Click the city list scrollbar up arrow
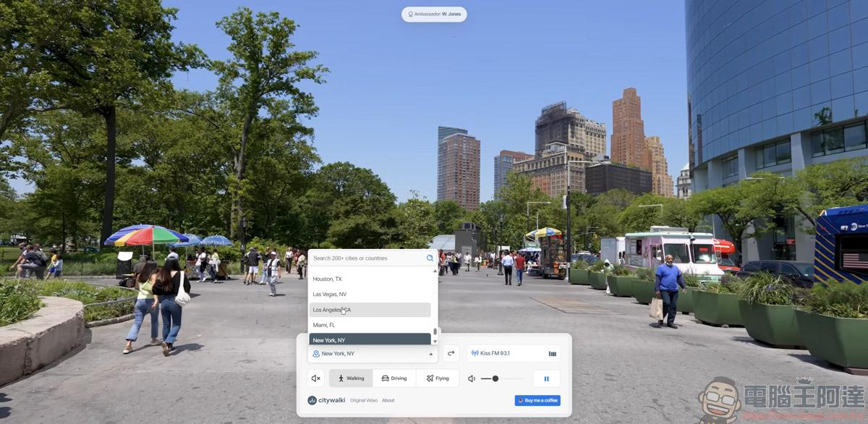 (435, 271)
